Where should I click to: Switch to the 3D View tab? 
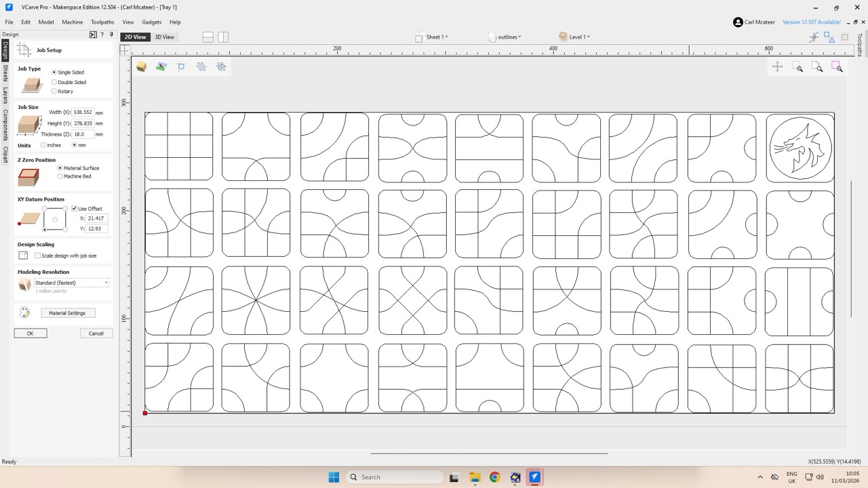point(164,37)
